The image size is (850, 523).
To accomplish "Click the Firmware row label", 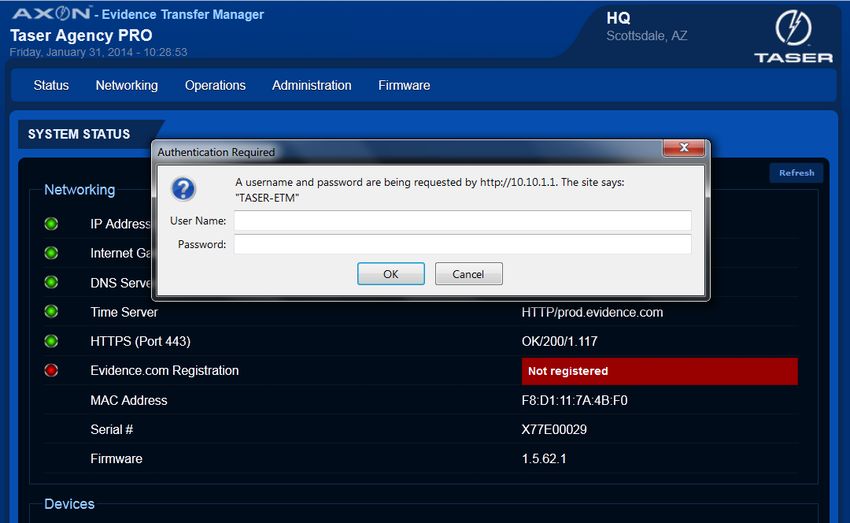I will point(117,459).
